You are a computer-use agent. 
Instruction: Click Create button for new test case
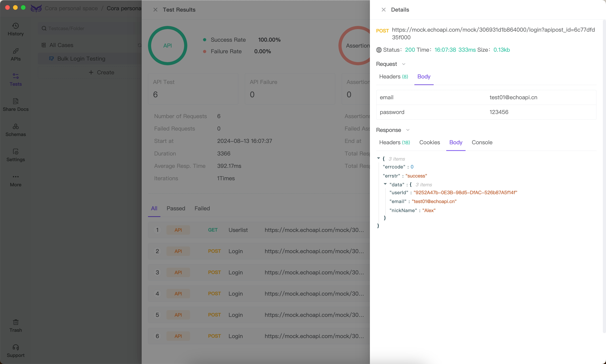point(101,72)
